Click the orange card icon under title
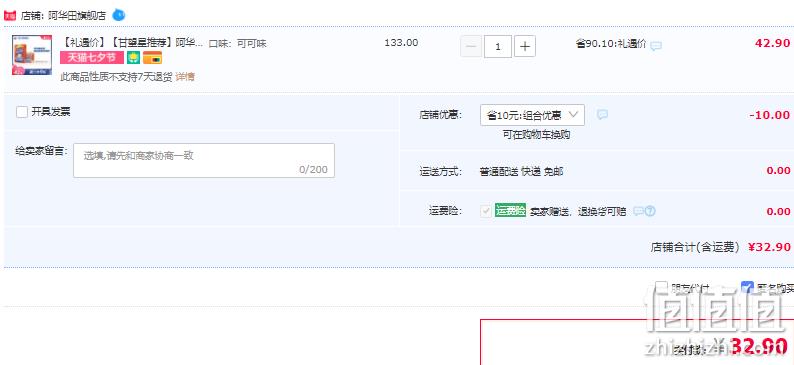 (152, 58)
